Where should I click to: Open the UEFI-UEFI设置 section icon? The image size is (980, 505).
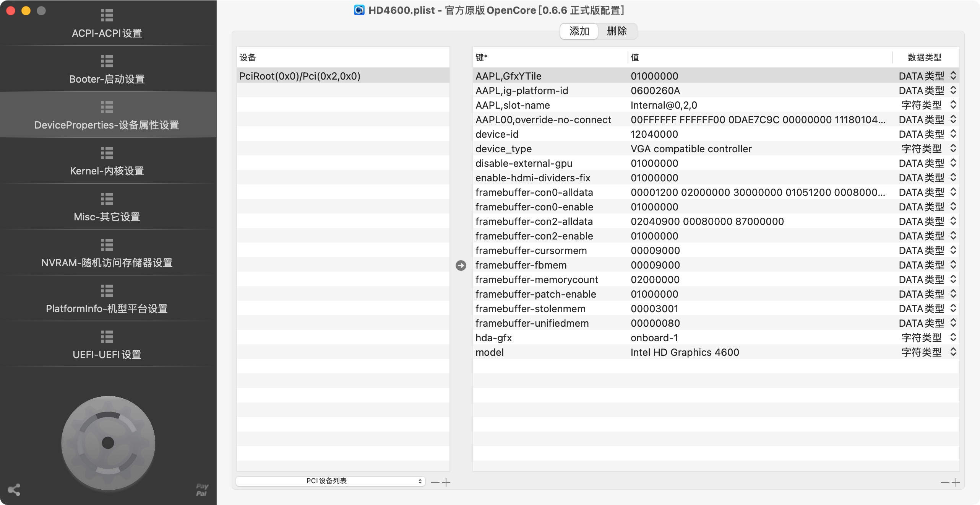coord(107,337)
